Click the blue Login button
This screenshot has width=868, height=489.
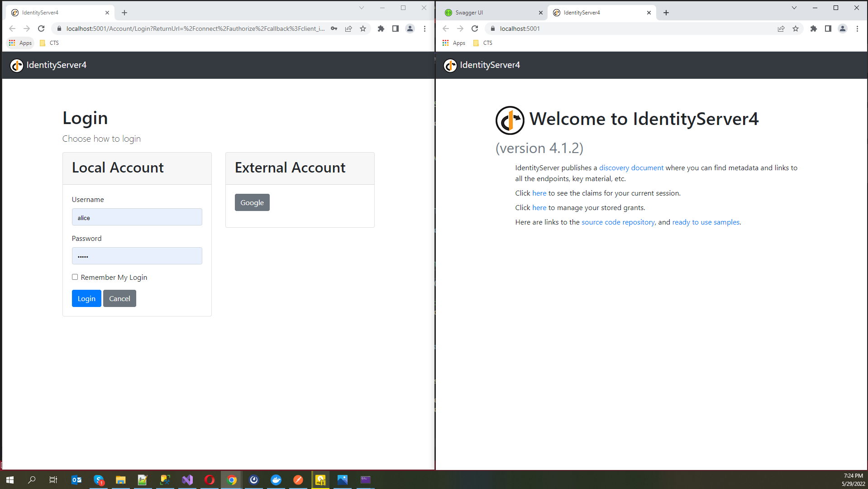pyautogui.click(x=86, y=298)
